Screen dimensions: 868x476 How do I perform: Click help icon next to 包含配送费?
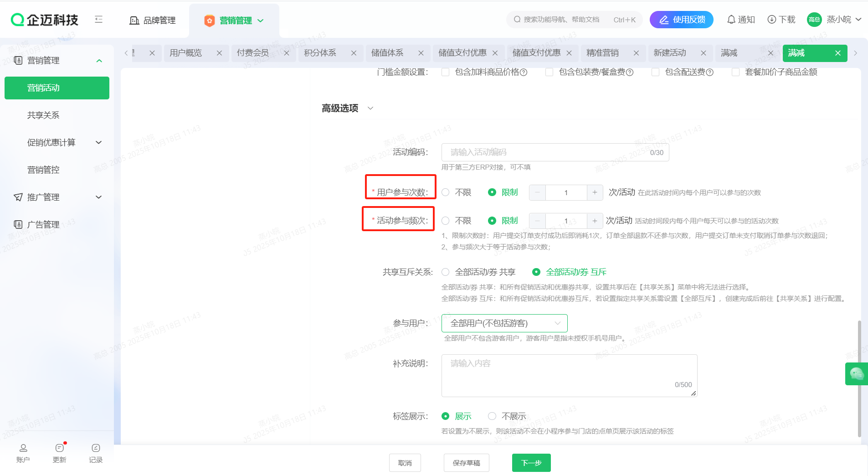coord(710,72)
